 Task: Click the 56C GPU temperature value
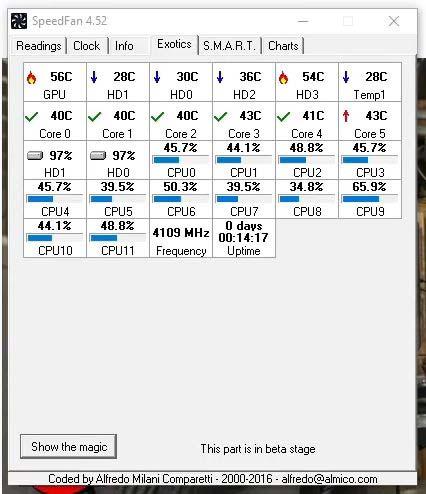tap(61, 77)
